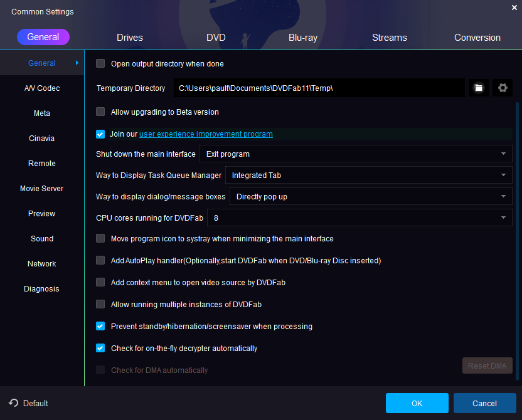The width and height of the screenshot is (522, 420).
Task: Expand the dialog/message boxes display dropdown
Action: [x=370, y=197]
